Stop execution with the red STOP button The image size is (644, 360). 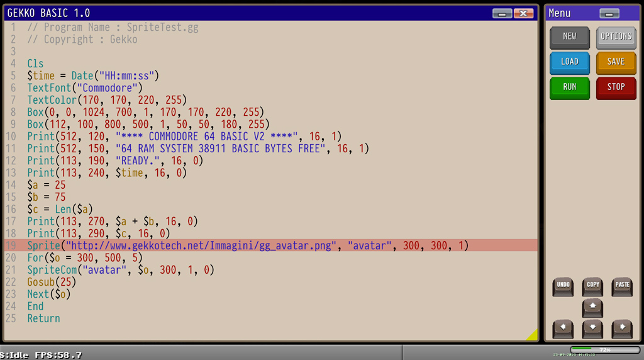pyautogui.click(x=616, y=87)
